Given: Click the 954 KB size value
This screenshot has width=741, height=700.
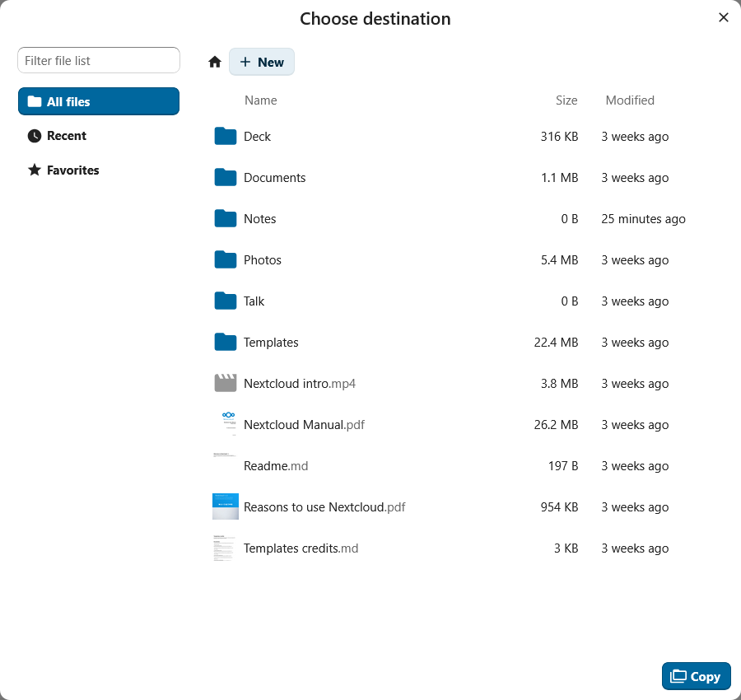Looking at the screenshot, I should click(x=560, y=506).
